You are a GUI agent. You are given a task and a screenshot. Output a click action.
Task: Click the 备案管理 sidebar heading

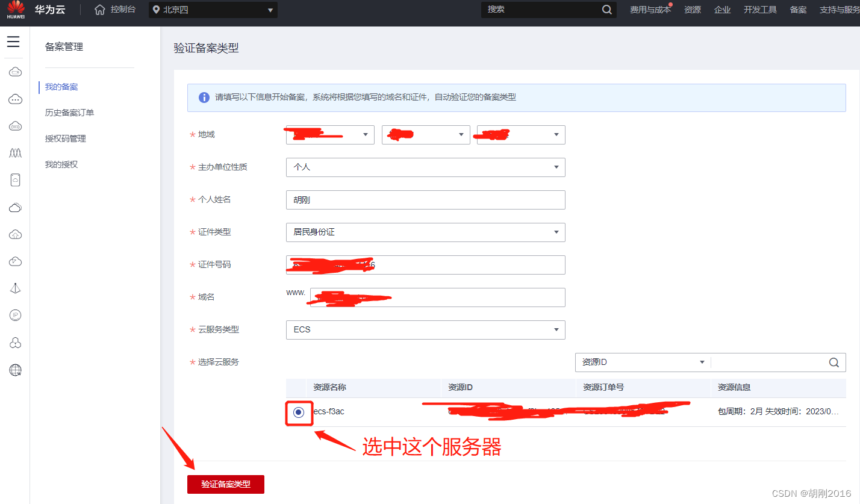64,47
